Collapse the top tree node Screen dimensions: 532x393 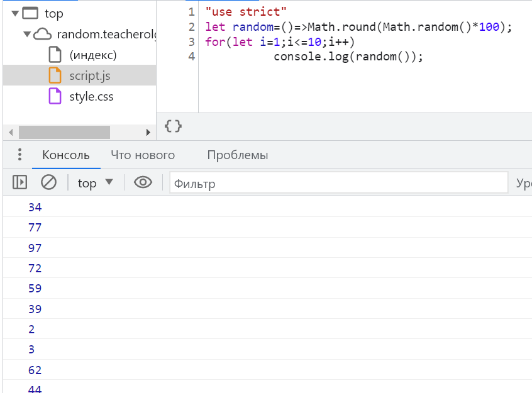15,13
